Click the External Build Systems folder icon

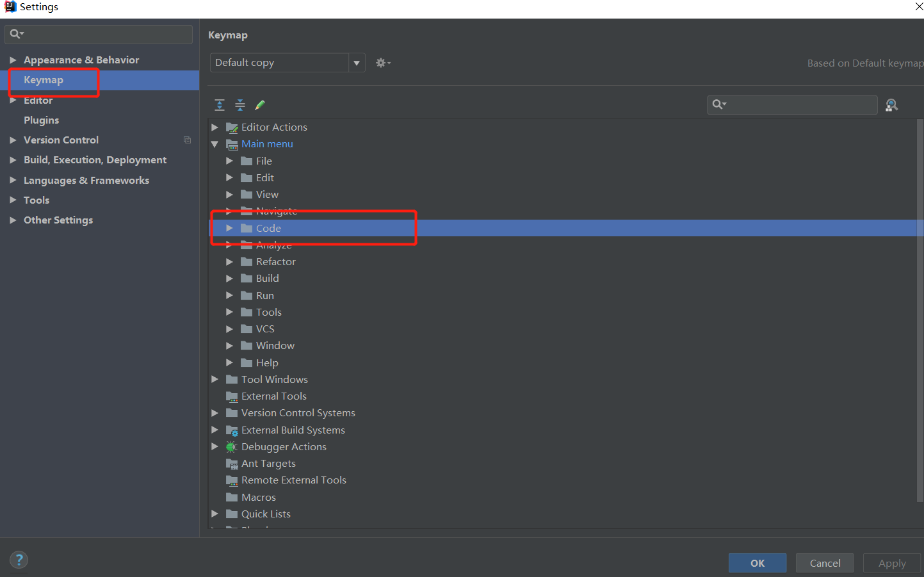[232, 430]
